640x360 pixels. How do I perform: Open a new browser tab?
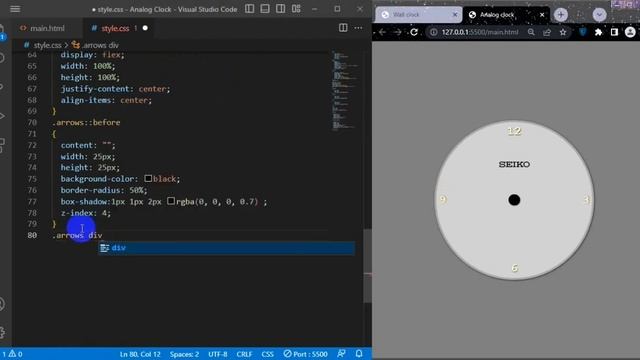pyautogui.click(x=561, y=15)
